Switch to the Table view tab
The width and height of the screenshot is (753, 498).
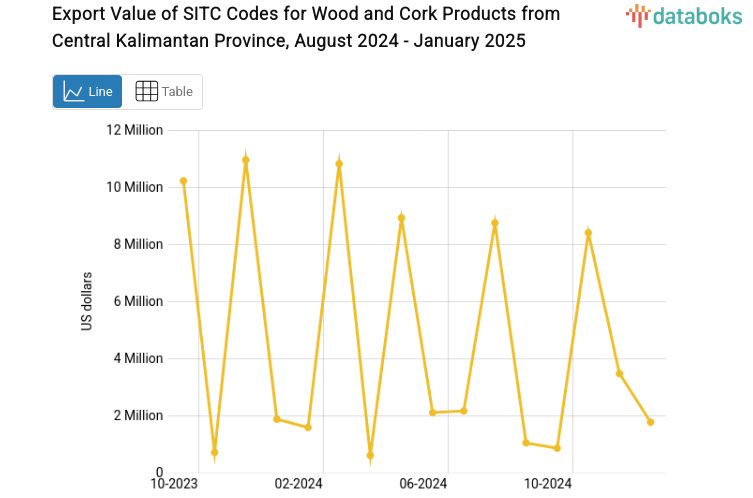(x=164, y=92)
